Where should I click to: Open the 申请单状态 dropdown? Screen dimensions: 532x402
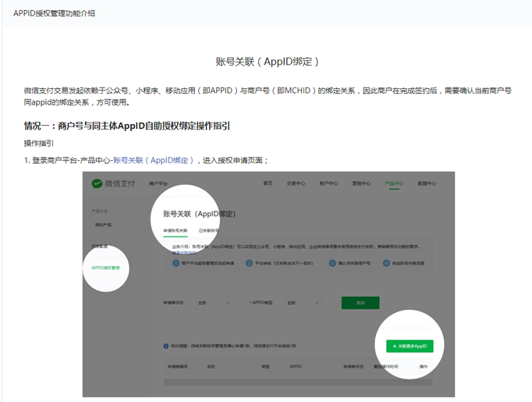coord(214,303)
